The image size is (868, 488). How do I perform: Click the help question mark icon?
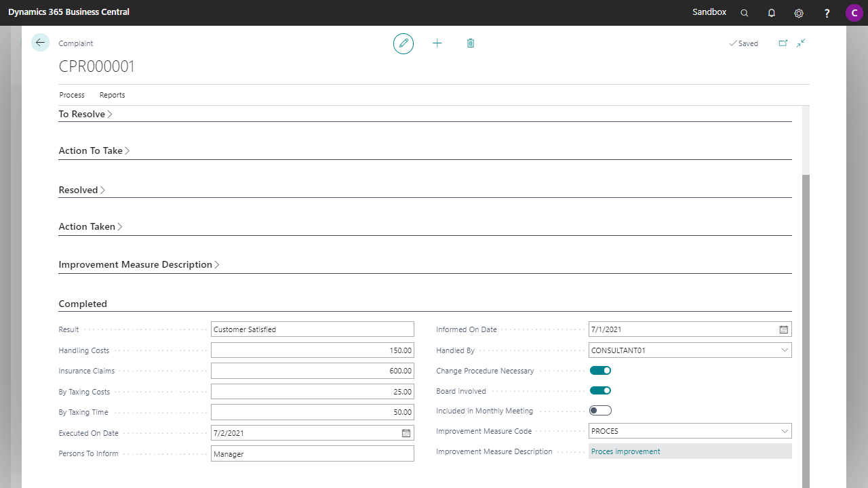coord(827,13)
